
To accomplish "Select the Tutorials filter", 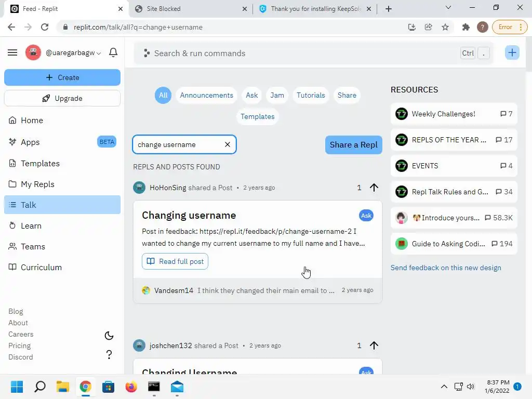I will [x=311, y=96].
